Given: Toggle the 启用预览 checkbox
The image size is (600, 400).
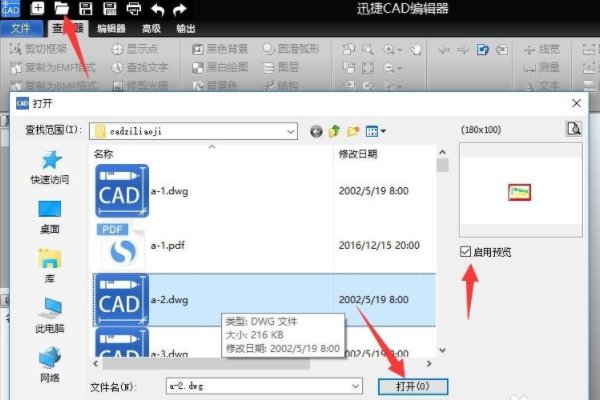Looking at the screenshot, I should (465, 251).
